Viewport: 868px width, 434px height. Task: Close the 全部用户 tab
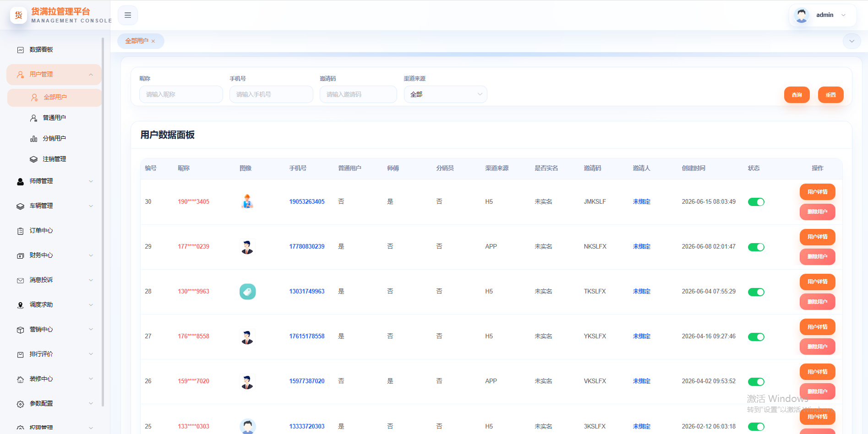click(153, 41)
